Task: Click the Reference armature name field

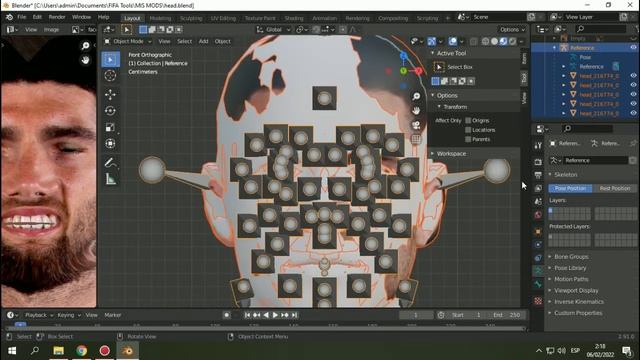Action: pyautogui.click(x=596, y=160)
